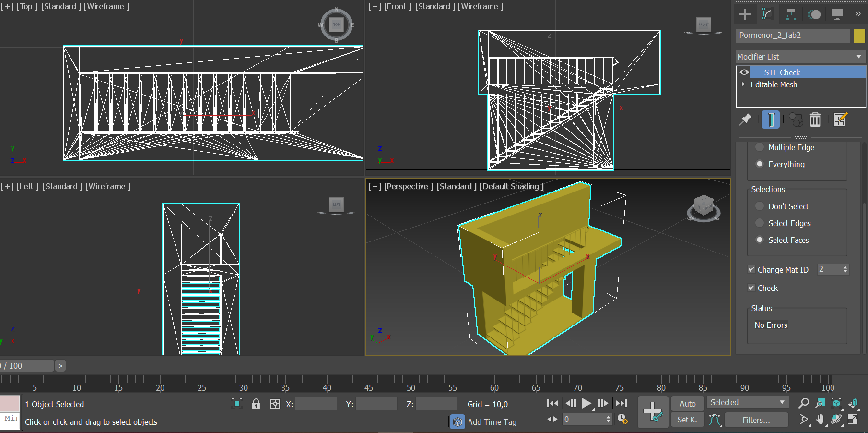Toggle STL Check modifier eye visibility
The width and height of the screenshot is (868, 433).
click(744, 72)
